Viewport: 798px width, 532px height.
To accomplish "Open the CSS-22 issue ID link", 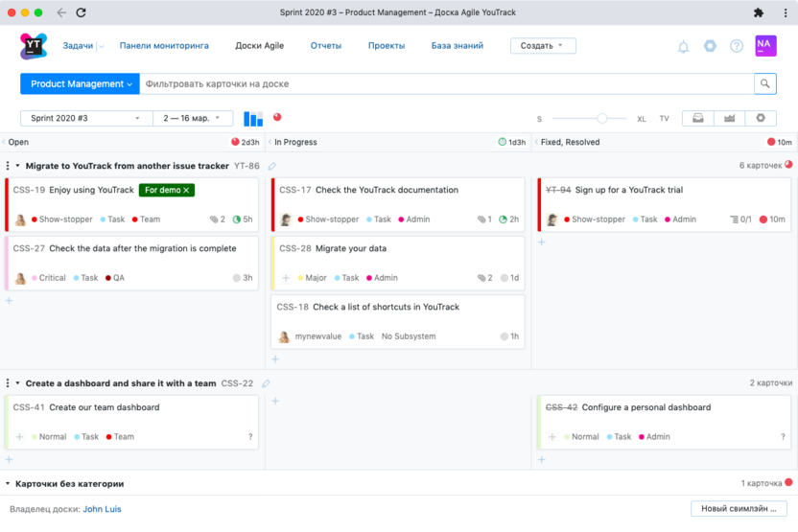I will click(x=237, y=383).
